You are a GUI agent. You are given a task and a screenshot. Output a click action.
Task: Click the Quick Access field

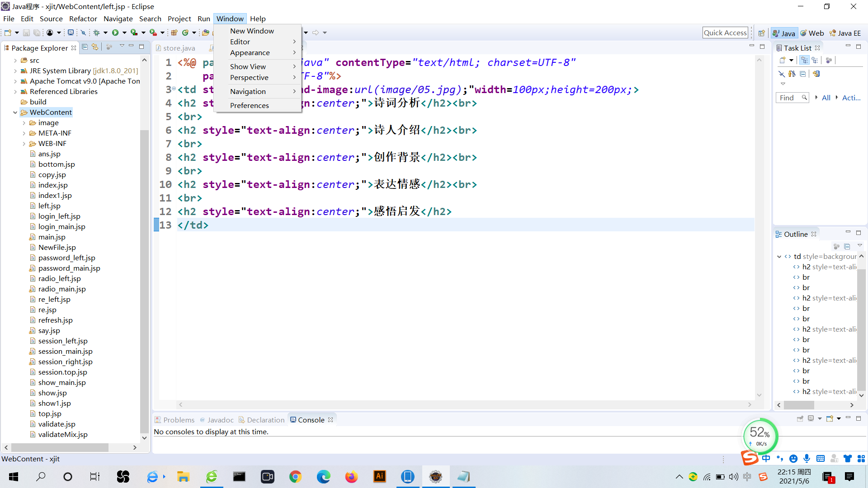pos(725,33)
